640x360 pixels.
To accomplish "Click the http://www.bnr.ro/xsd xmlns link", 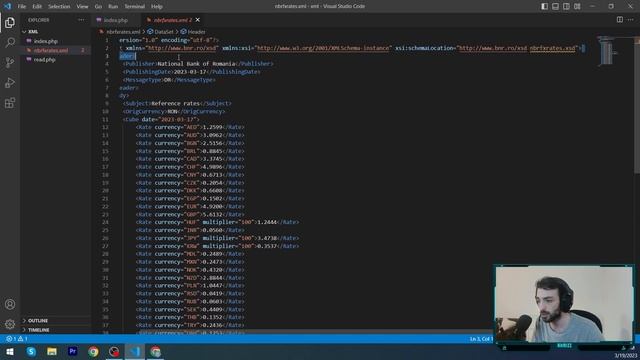I will pyautogui.click(x=182, y=48).
